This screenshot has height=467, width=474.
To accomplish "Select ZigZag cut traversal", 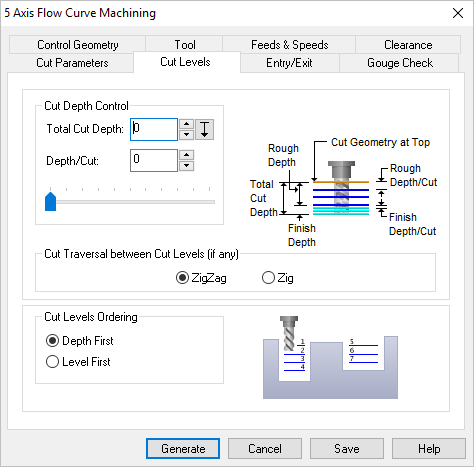I will pyautogui.click(x=201, y=278).
